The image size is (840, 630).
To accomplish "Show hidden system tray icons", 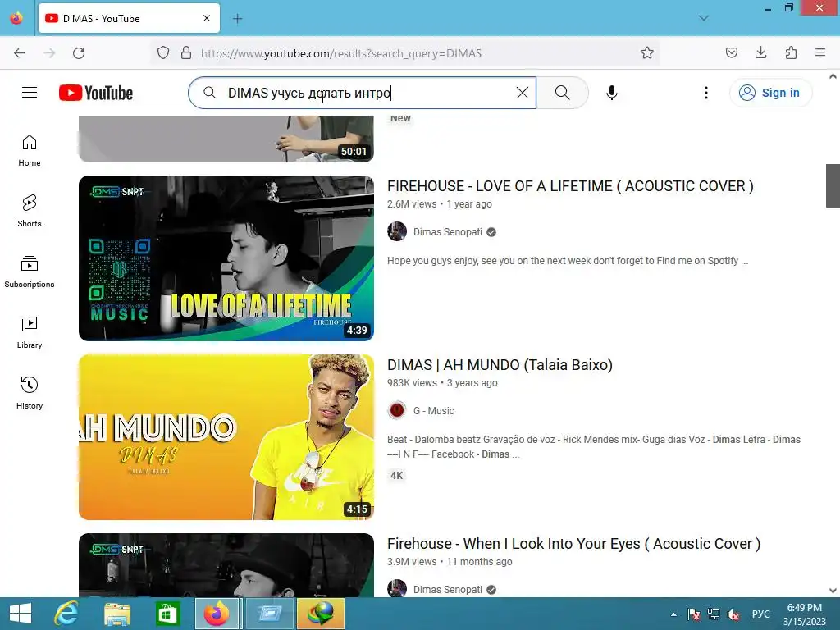I will (x=673, y=614).
